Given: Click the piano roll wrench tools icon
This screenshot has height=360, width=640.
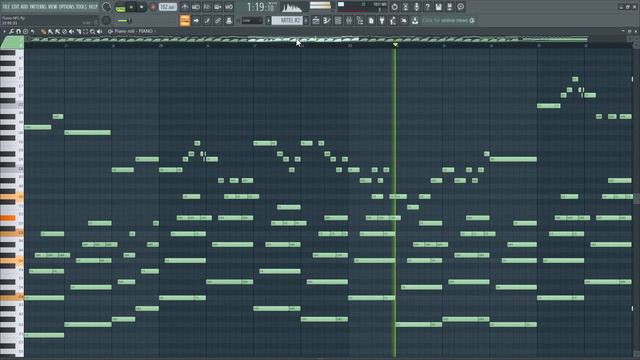Looking at the screenshot, I should point(11,31).
